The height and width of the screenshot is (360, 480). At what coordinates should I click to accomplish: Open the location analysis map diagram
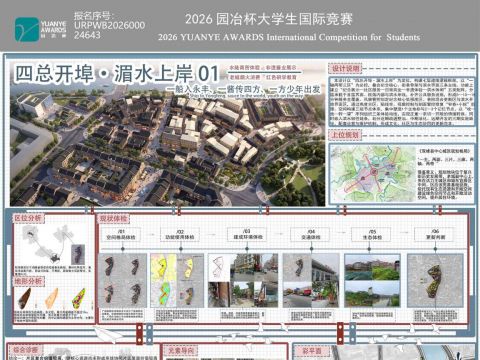(x=53, y=245)
